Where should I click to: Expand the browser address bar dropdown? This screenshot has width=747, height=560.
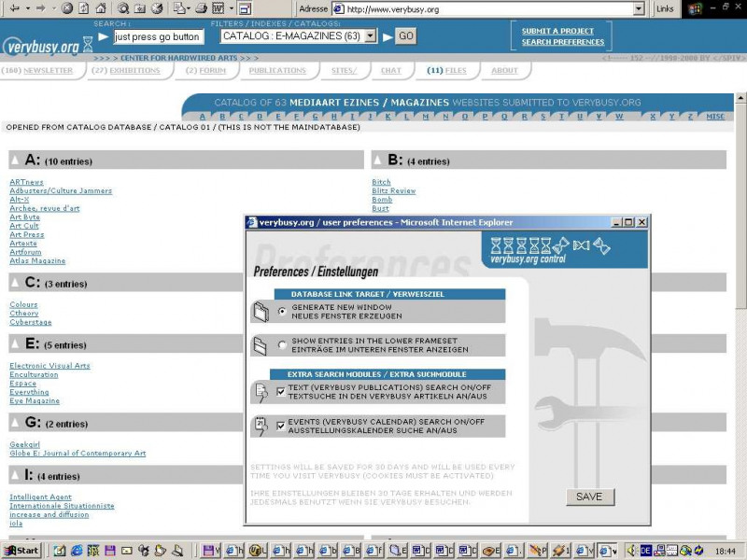pyautogui.click(x=639, y=8)
